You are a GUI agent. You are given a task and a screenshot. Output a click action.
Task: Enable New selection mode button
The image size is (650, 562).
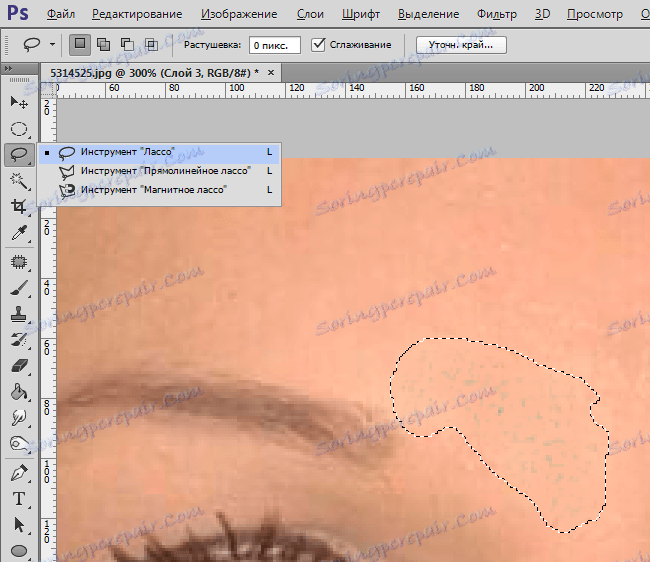point(81,45)
